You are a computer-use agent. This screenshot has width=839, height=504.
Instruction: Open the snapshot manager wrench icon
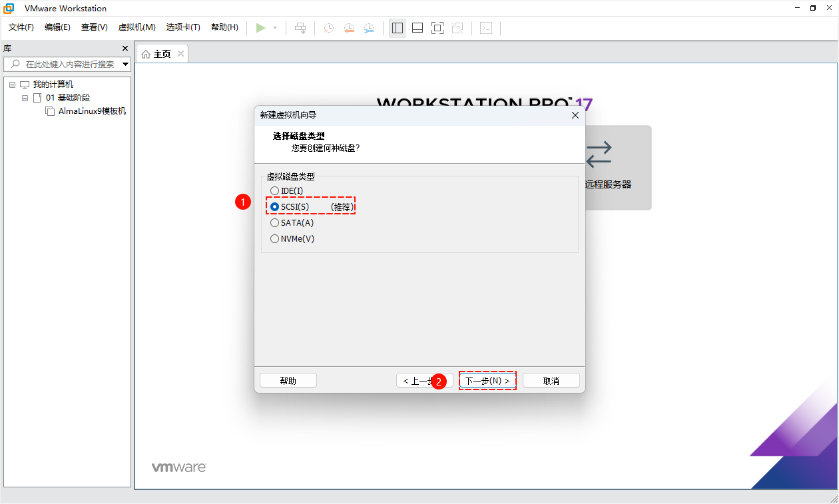click(369, 27)
